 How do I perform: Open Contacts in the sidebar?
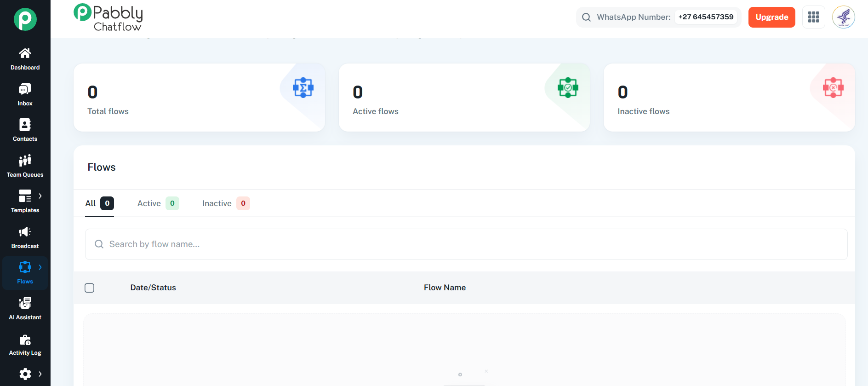(x=25, y=130)
